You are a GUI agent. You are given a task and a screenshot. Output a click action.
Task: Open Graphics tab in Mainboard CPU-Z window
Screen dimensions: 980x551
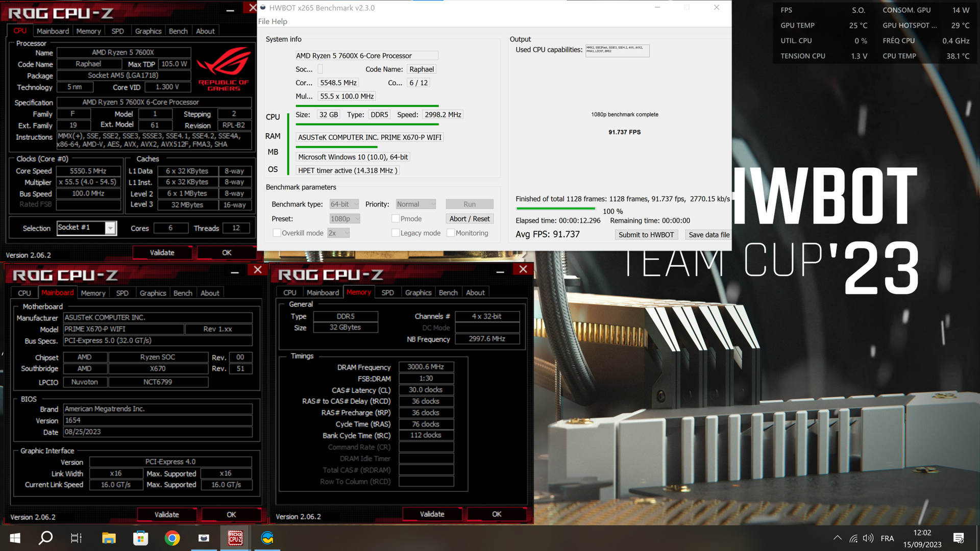click(x=153, y=293)
